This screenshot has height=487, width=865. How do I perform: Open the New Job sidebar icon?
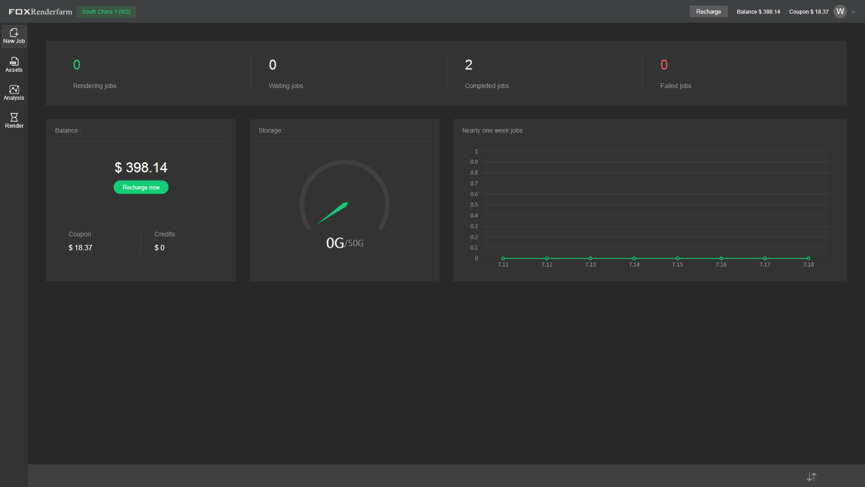14,36
